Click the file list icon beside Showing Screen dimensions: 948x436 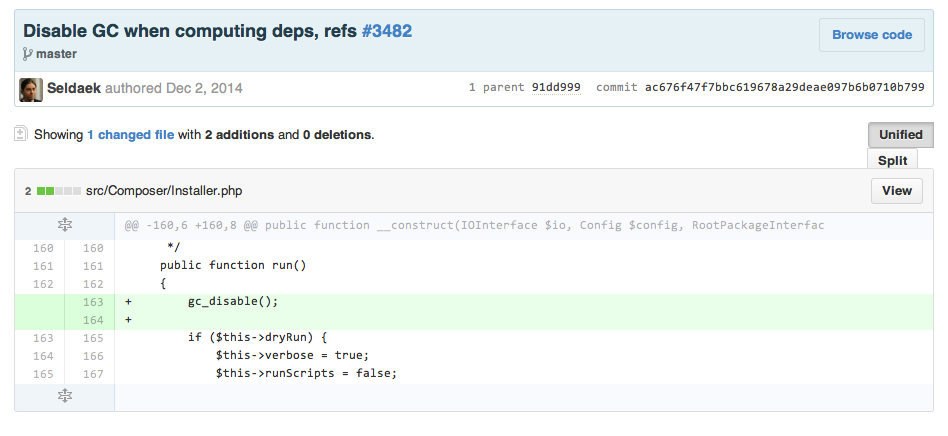21,133
